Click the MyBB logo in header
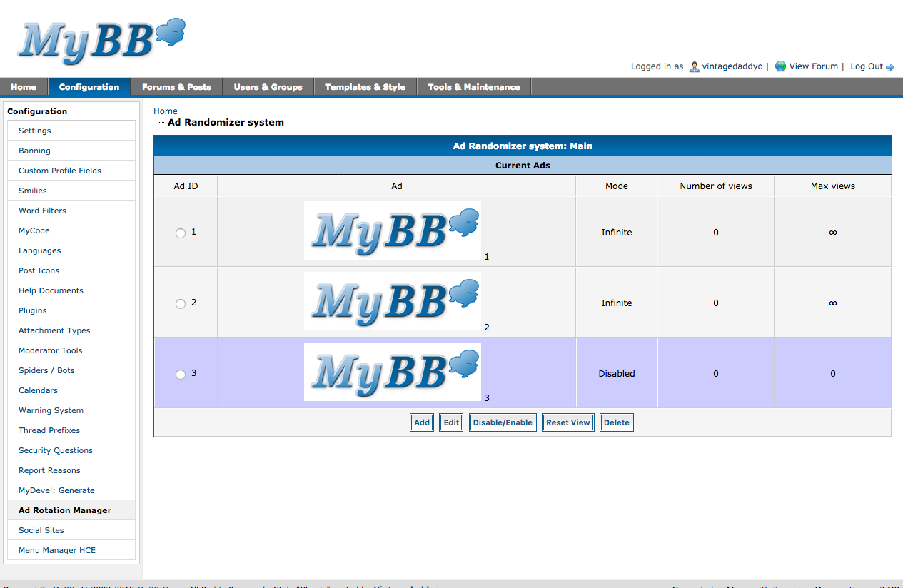 point(101,41)
